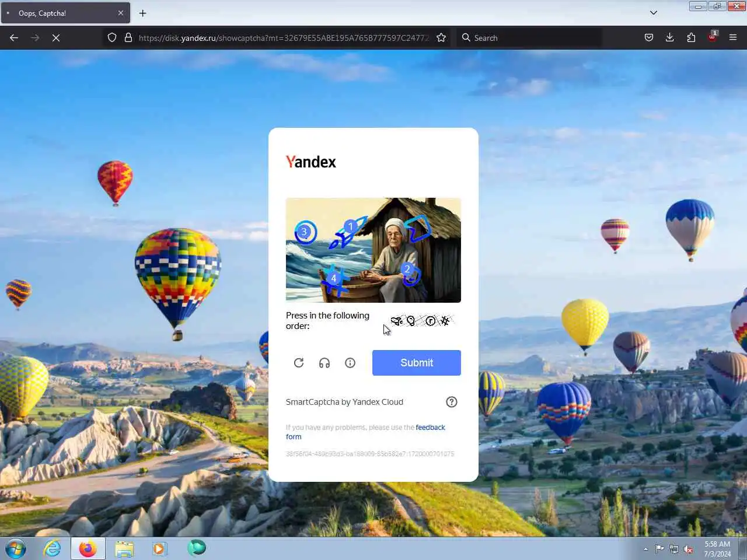Open Windows Start menu
747x560 pixels.
(x=16, y=548)
